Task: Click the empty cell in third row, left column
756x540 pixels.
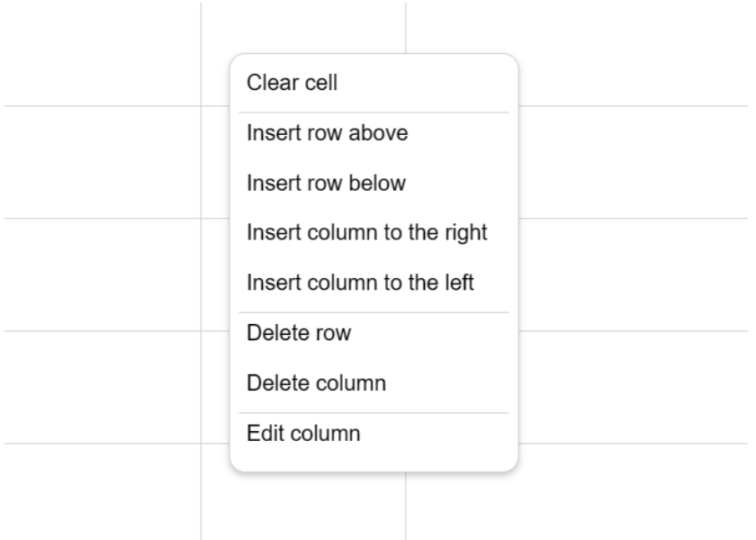Action: coord(103,274)
